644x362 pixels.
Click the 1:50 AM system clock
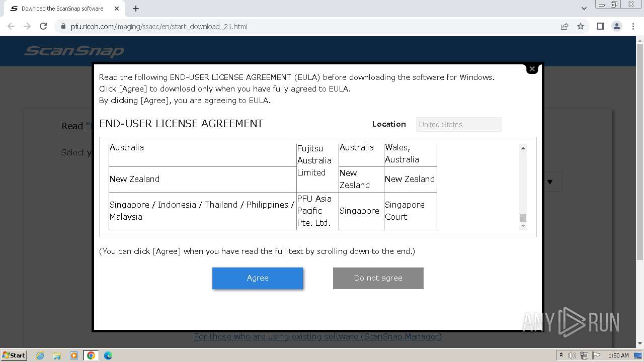(x=618, y=355)
